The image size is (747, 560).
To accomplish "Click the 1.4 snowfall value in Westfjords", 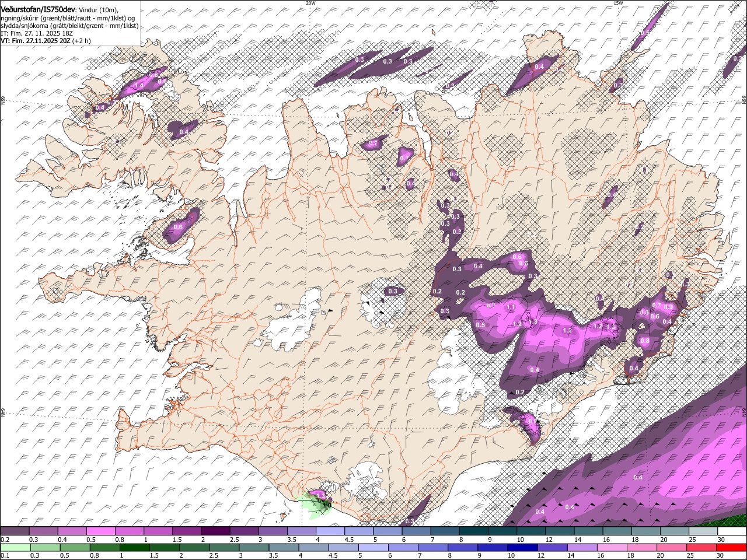I will pos(139,86).
